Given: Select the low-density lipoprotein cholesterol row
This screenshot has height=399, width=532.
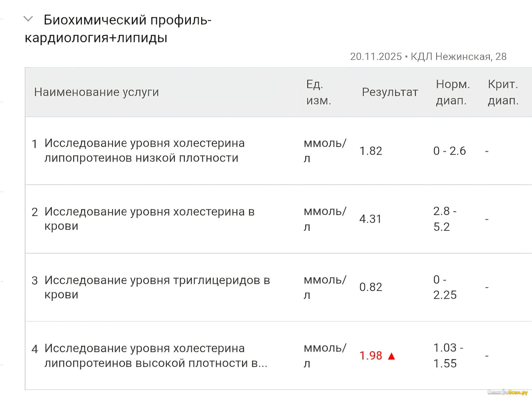Looking at the screenshot, I should pos(145,150).
